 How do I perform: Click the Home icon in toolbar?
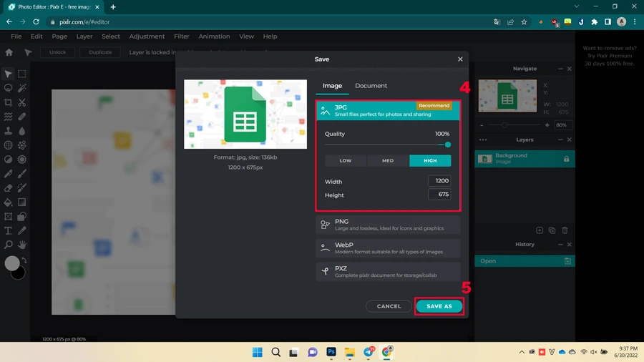point(9,52)
